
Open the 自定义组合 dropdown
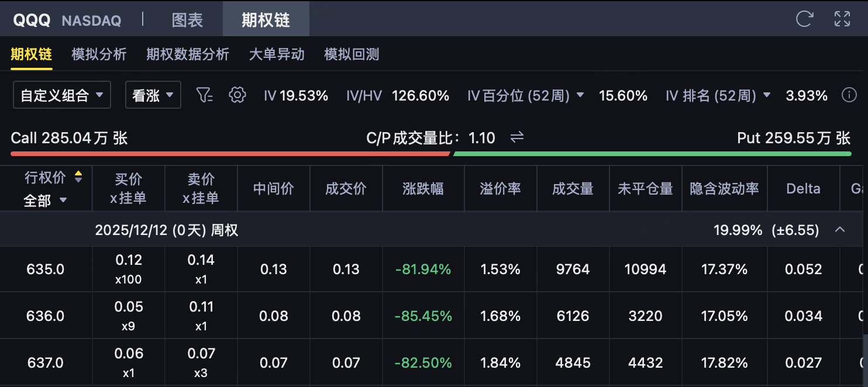pyautogui.click(x=62, y=95)
